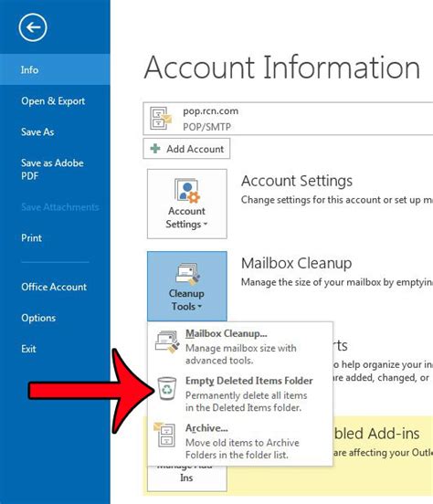Open the pop.rcn.com account selector
433x504 pixels.
point(288,119)
